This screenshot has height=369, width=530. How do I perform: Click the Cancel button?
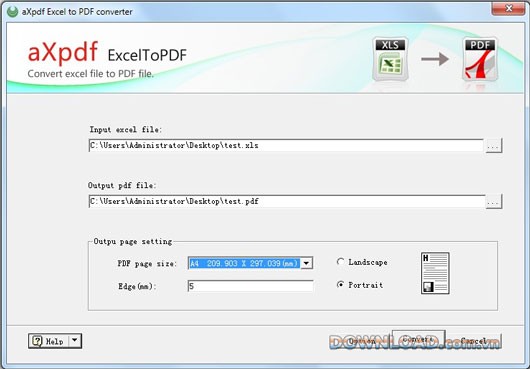(474, 341)
